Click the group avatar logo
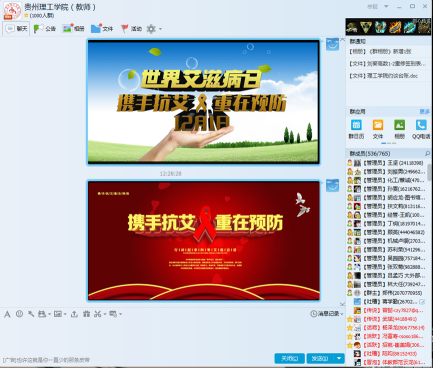 click(x=12, y=10)
